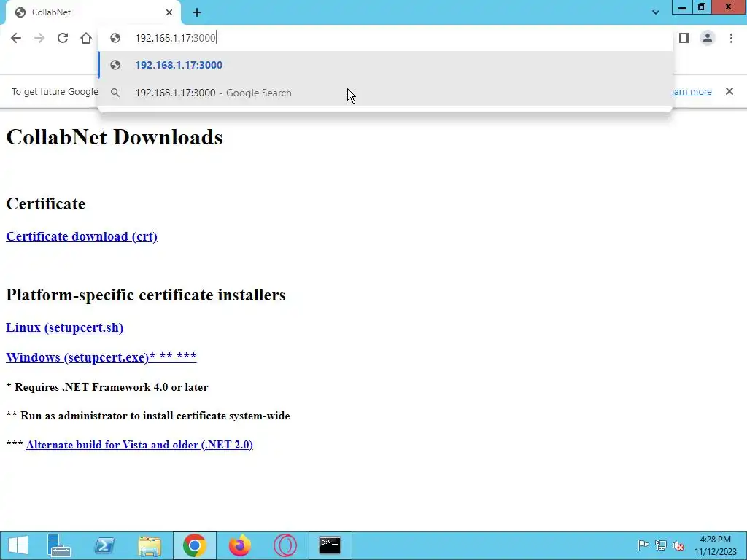The height and width of the screenshot is (560, 747).
Task: Click the globe icon in address bar
Action: pos(115,38)
